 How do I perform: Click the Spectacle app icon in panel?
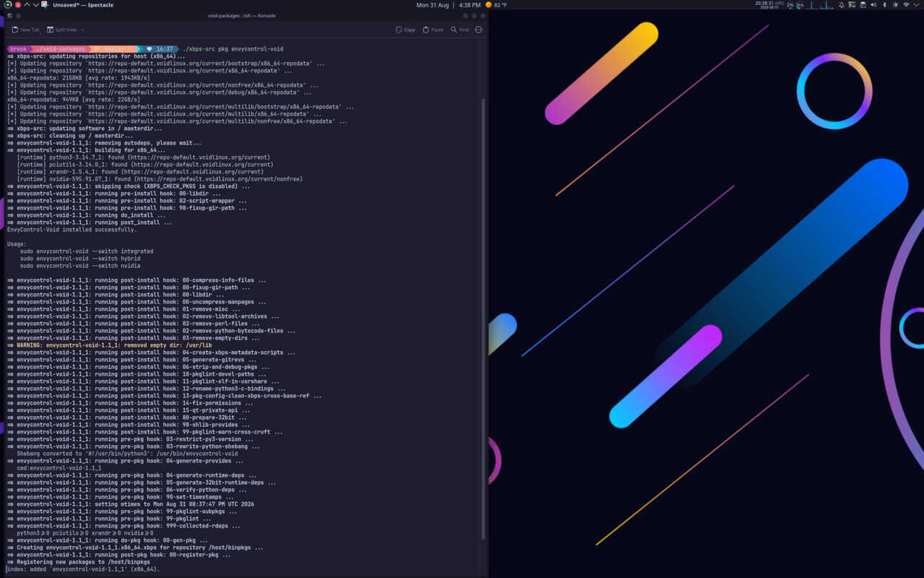(x=45, y=5)
